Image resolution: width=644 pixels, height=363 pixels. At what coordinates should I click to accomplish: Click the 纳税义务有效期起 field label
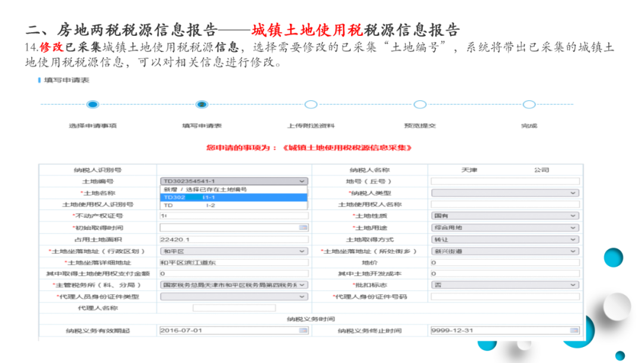pos(98,330)
